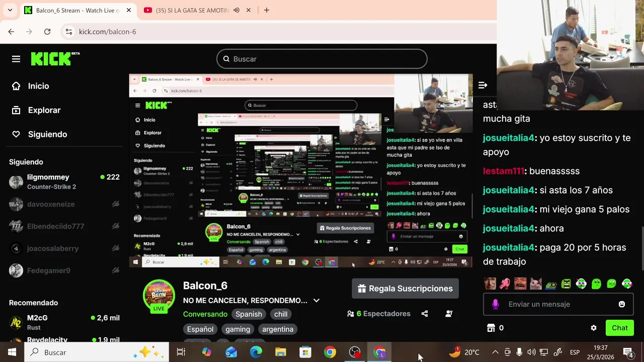644x362 pixels.
Task: Insert the angry green face emote
Action: (x=566, y=284)
